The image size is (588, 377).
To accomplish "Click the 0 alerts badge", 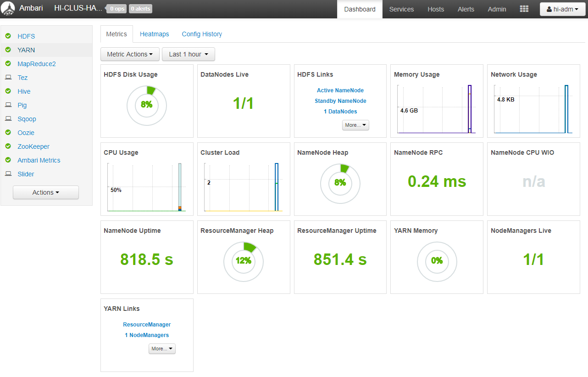I will (x=140, y=9).
